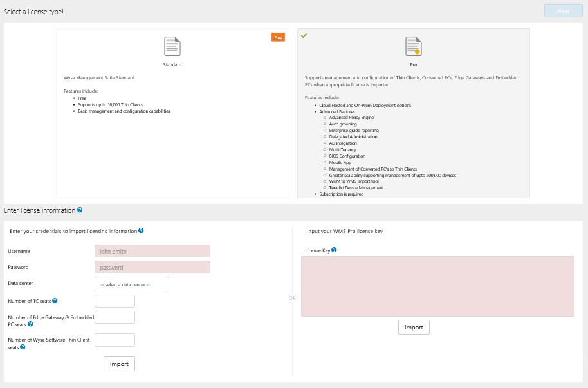Click Wyse Software Thin Client seats field
Viewport: 588px width, 388px height.
pyautogui.click(x=115, y=340)
